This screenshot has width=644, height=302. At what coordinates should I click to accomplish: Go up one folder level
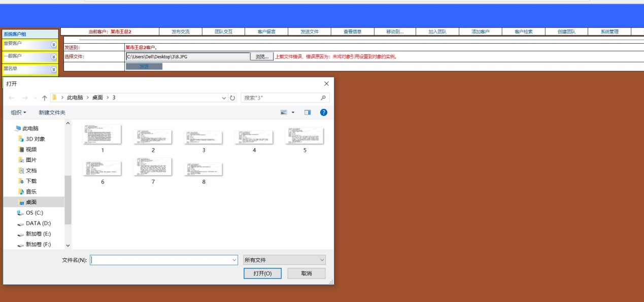tap(45, 97)
